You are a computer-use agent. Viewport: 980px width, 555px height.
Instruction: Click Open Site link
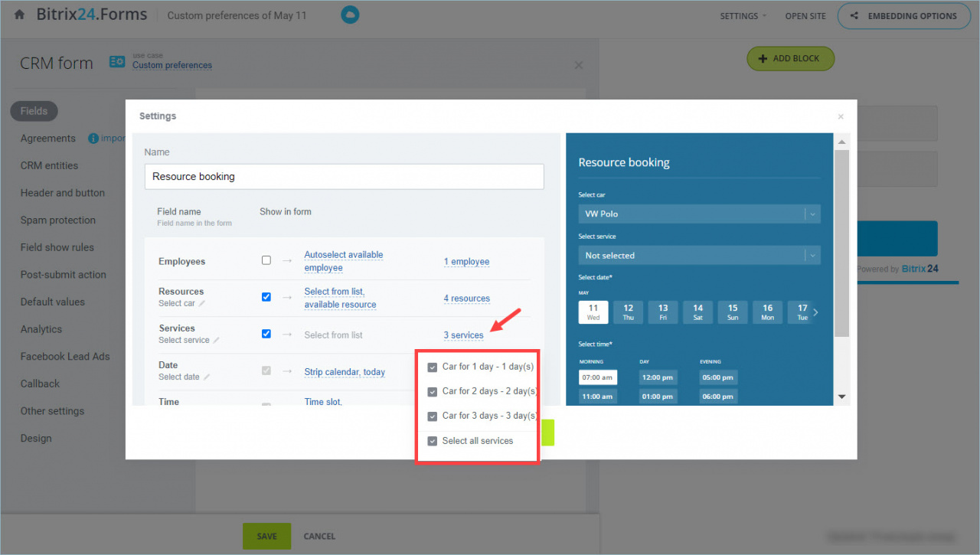click(x=805, y=16)
